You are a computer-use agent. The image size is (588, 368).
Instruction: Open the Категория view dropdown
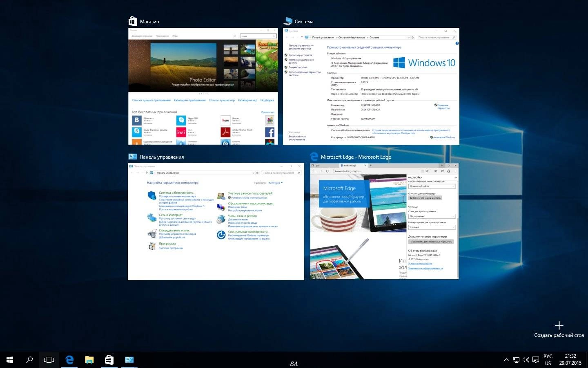(275, 183)
